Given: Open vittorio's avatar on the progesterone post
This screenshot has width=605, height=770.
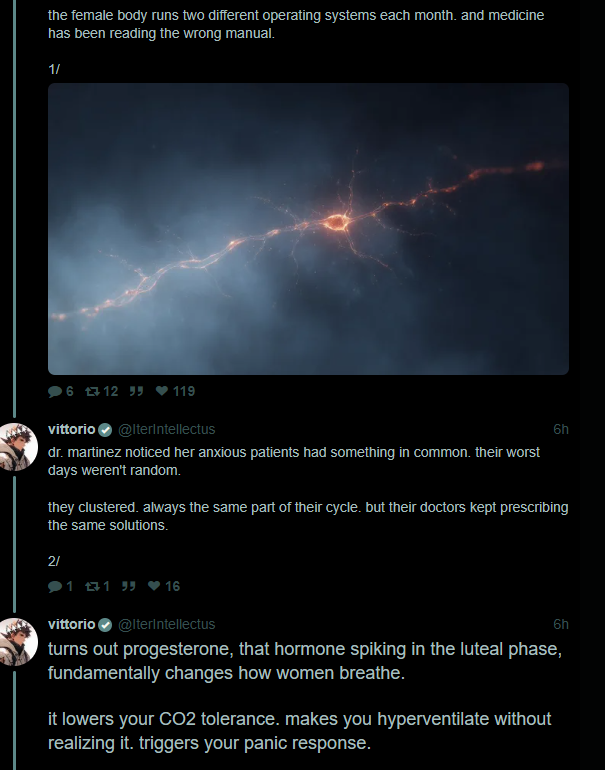Looking at the screenshot, I should 18,642.
